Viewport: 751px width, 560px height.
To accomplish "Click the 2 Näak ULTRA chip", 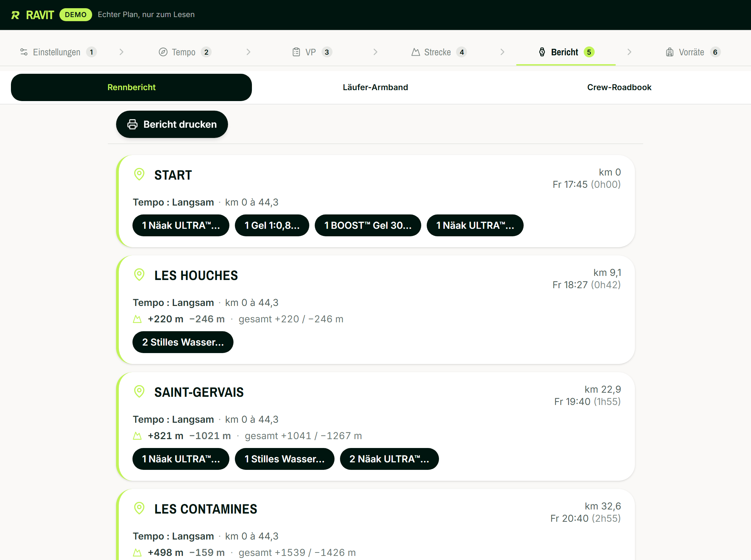I will click(x=389, y=459).
